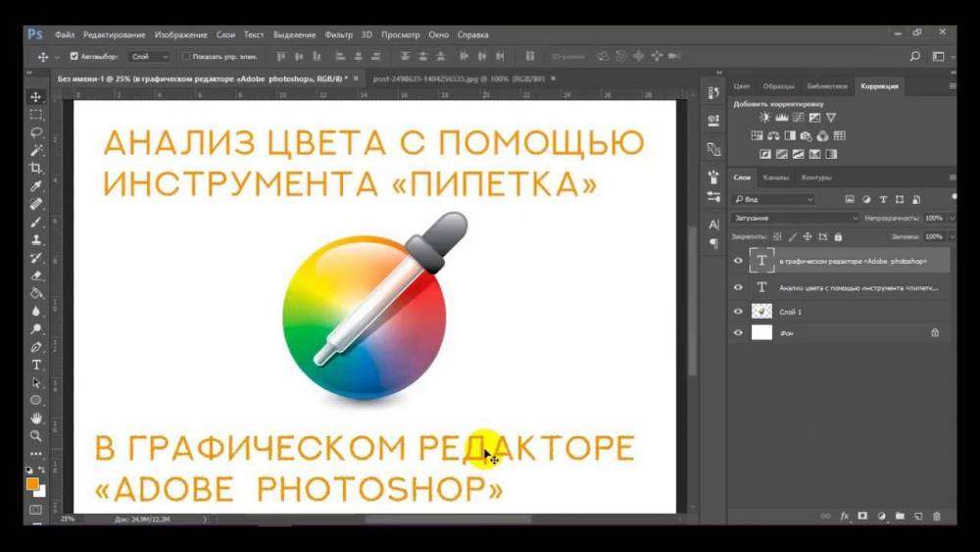Screen dimensions: 980x552
Task: Select the Path Selection tool
Action: coord(35,382)
